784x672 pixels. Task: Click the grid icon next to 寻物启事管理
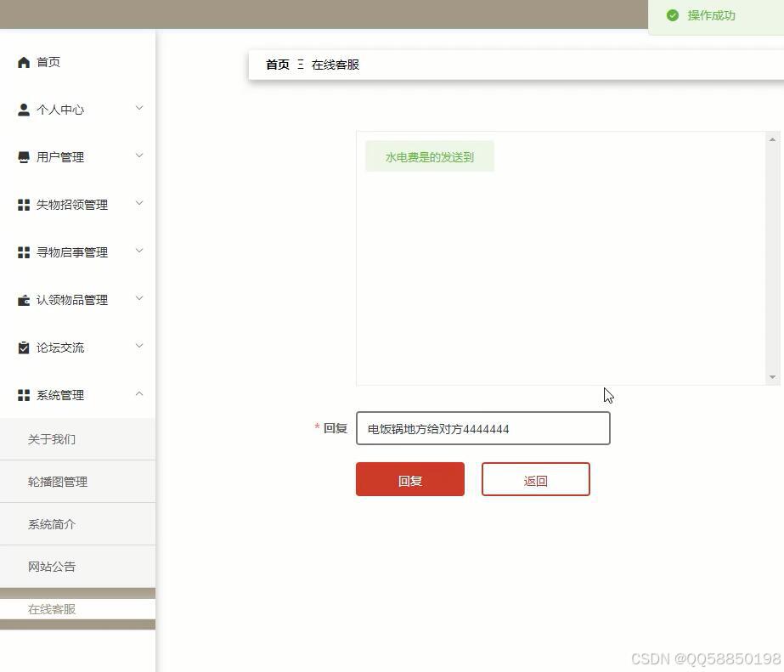coord(23,251)
